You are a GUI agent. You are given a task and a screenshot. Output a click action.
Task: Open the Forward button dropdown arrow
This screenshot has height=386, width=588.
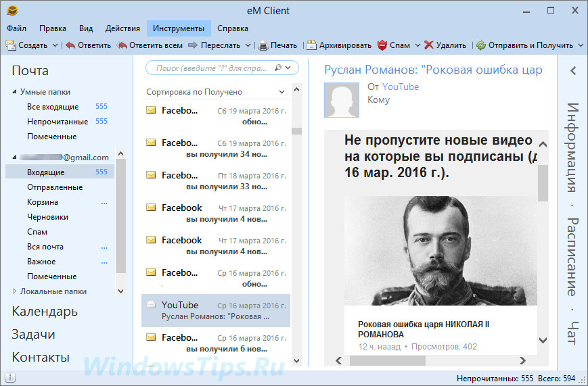click(248, 45)
